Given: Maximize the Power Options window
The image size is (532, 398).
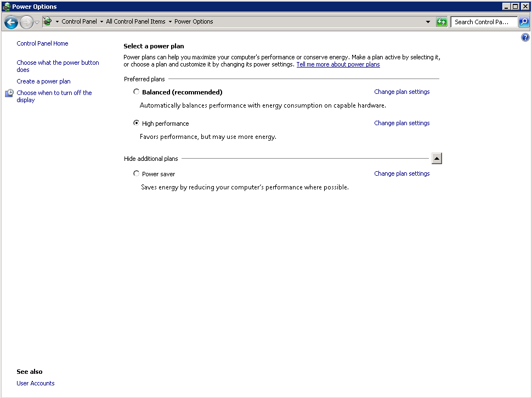Looking at the screenshot, I should click(x=516, y=7).
